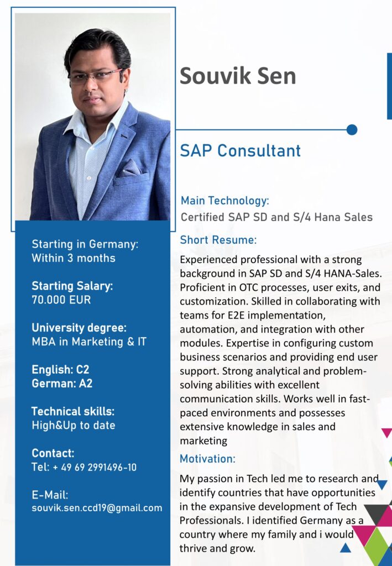The width and height of the screenshot is (392, 566).
Task: Open the souvik.sen.ccd19@gmail.com email link
Action: [x=97, y=508]
